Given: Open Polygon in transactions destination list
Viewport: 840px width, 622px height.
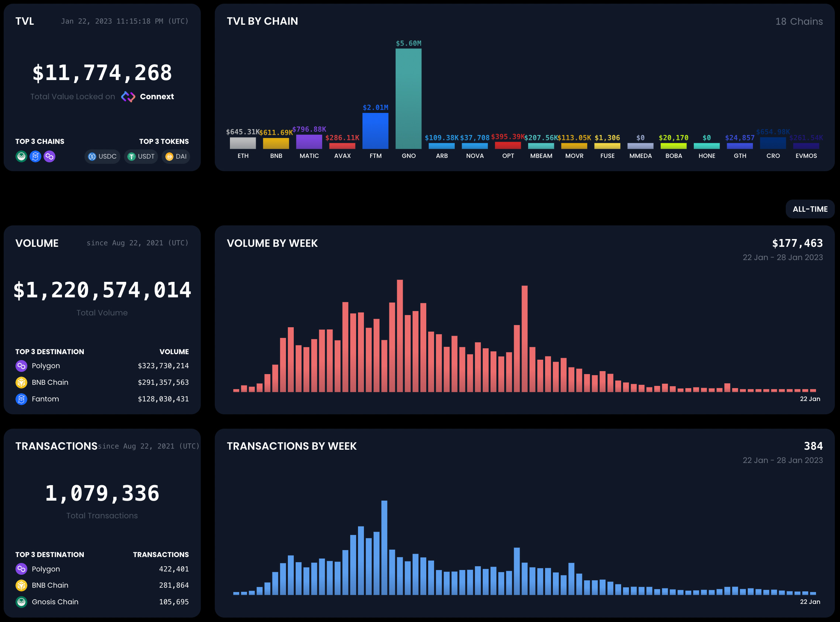Looking at the screenshot, I should [45, 569].
